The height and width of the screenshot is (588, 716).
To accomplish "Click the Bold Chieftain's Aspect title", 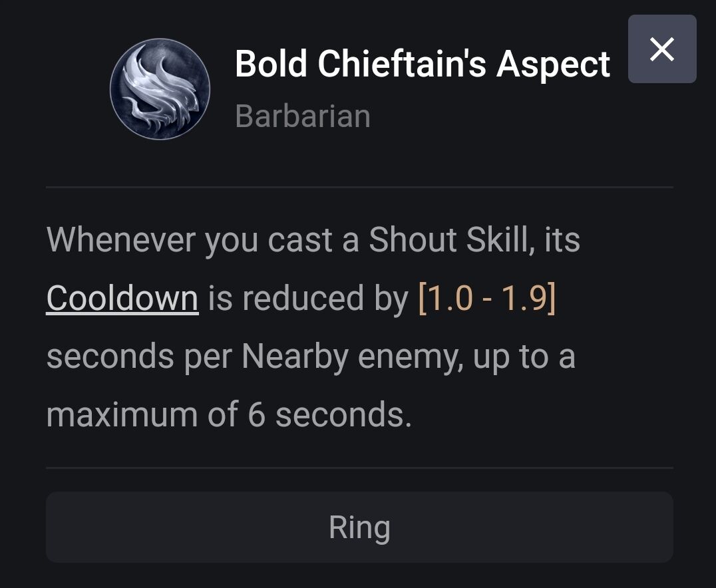I will pyautogui.click(x=422, y=65).
